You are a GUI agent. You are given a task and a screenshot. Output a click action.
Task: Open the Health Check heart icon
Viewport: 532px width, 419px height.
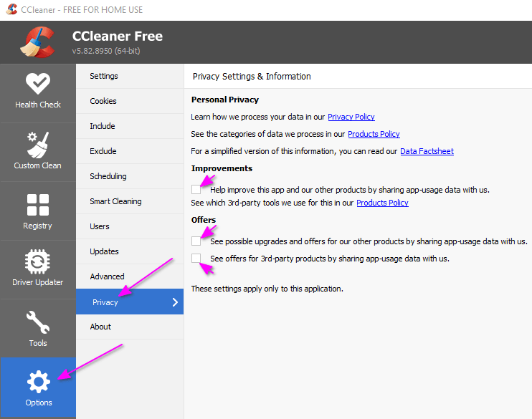[x=38, y=84]
